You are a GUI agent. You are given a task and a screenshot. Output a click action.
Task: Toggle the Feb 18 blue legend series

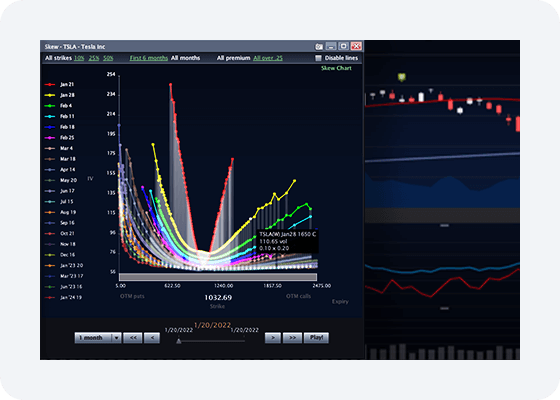[59, 127]
